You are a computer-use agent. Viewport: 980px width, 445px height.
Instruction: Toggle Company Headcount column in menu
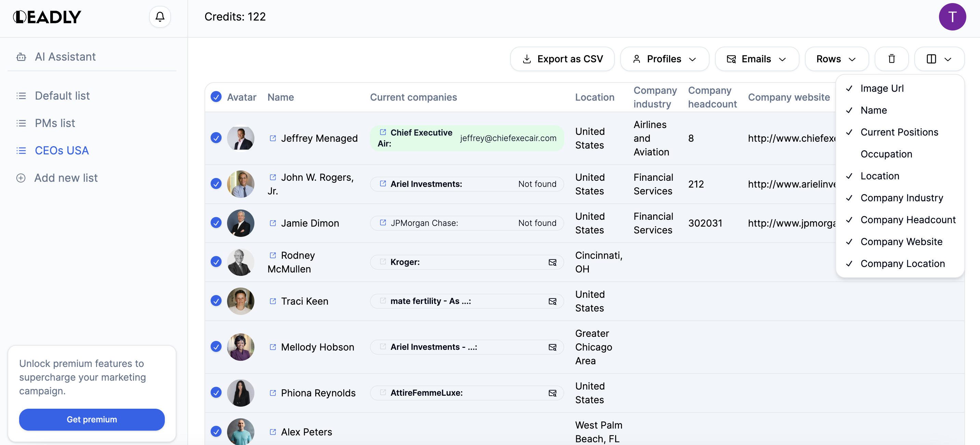pos(900,220)
